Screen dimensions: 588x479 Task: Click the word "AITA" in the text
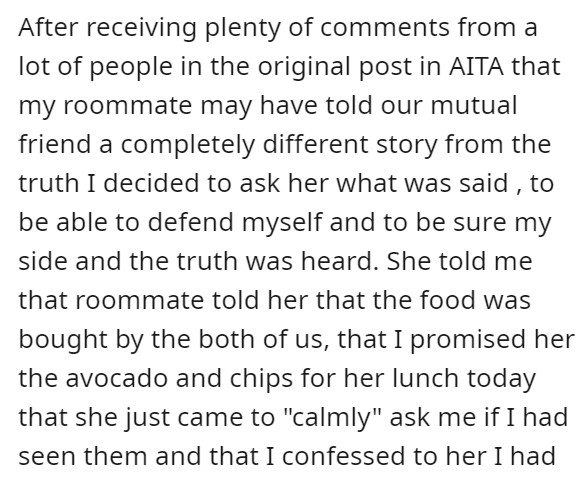[476, 66]
